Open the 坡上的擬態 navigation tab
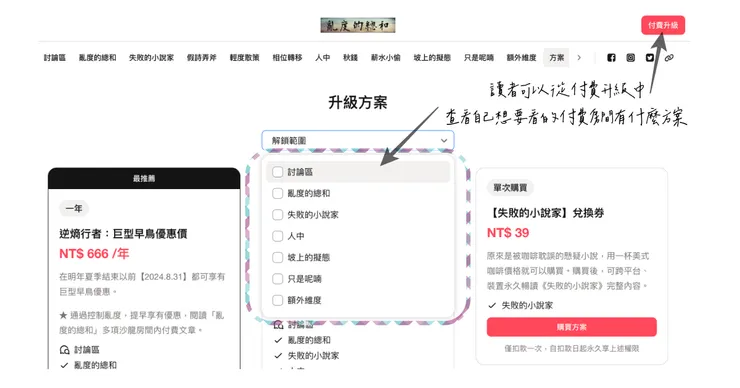Image resolution: width=740 pixels, height=388 pixels. pos(432,58)
